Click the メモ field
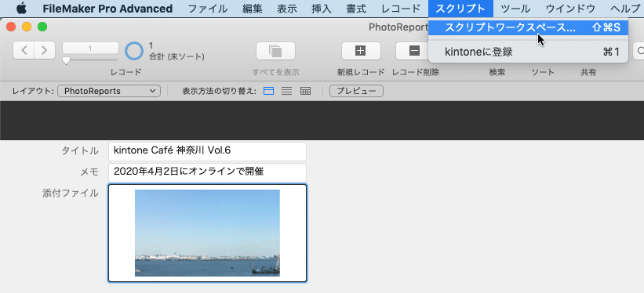 click(x=207, y=172)
